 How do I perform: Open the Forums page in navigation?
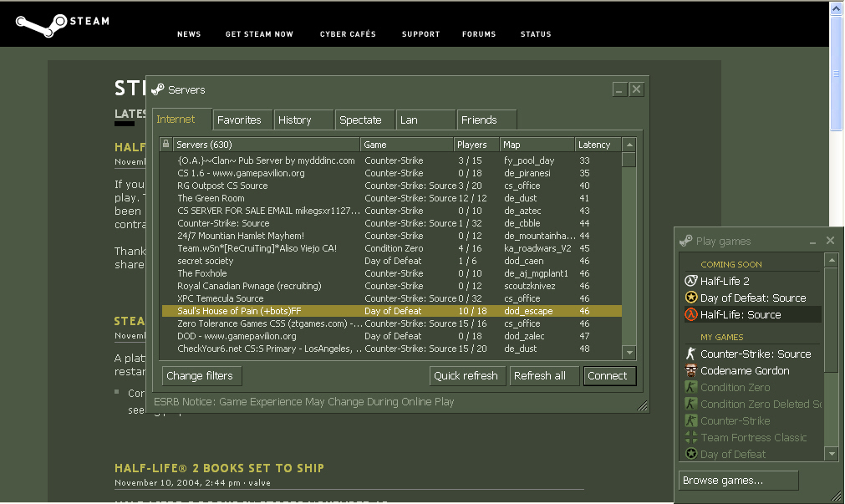click(479, 34)
